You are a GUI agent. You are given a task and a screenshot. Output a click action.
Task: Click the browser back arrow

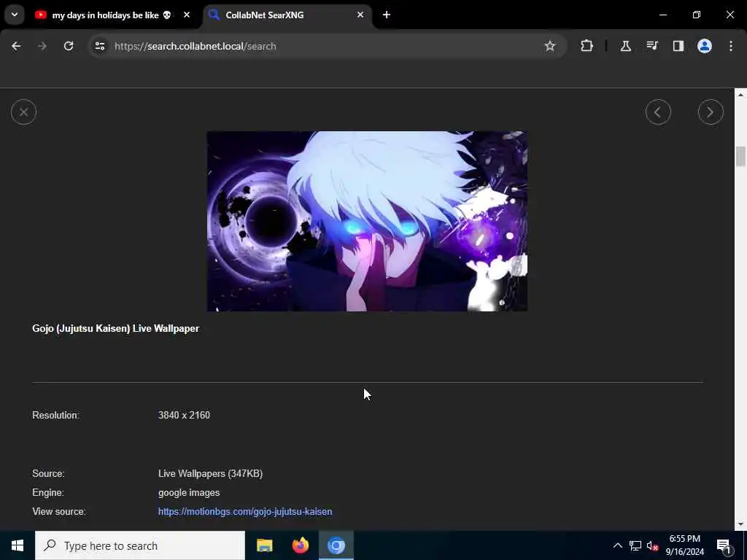point(16,46)
